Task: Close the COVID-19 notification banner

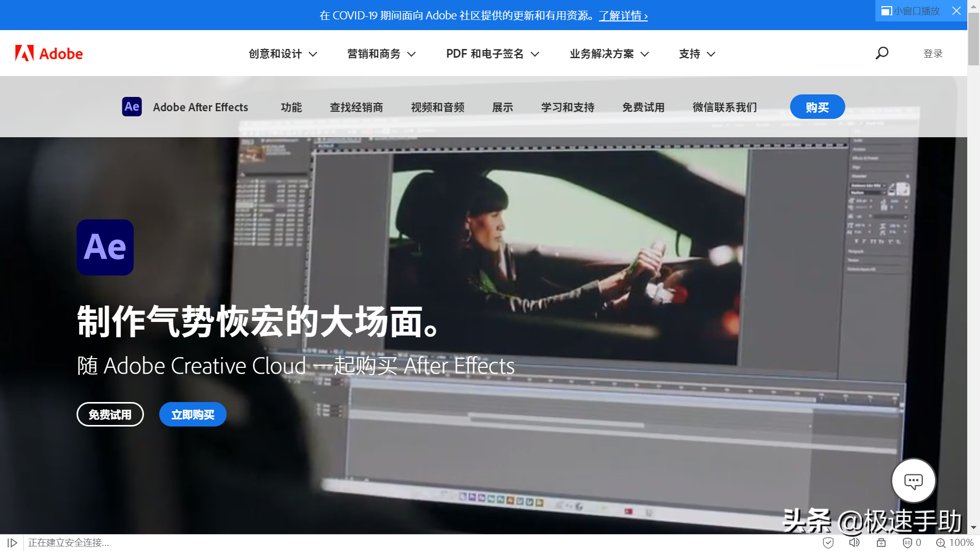Action: (957, 10)
